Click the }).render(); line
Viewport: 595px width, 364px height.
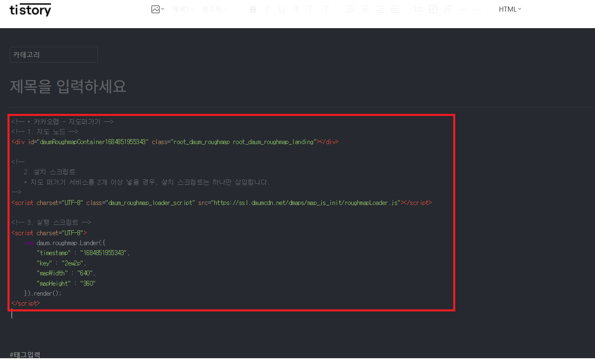pos(43,294)
